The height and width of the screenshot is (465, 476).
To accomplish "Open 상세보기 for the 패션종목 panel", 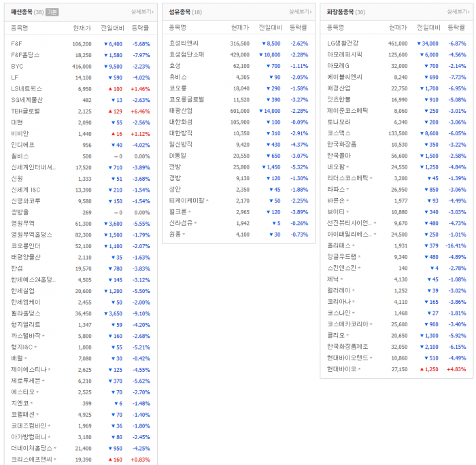I will (142, 12).
